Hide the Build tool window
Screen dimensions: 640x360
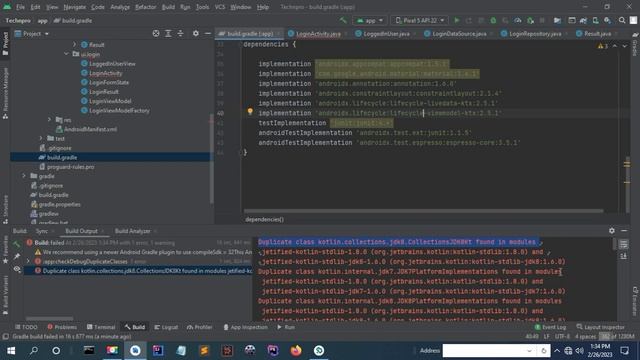tap(624, 231)
